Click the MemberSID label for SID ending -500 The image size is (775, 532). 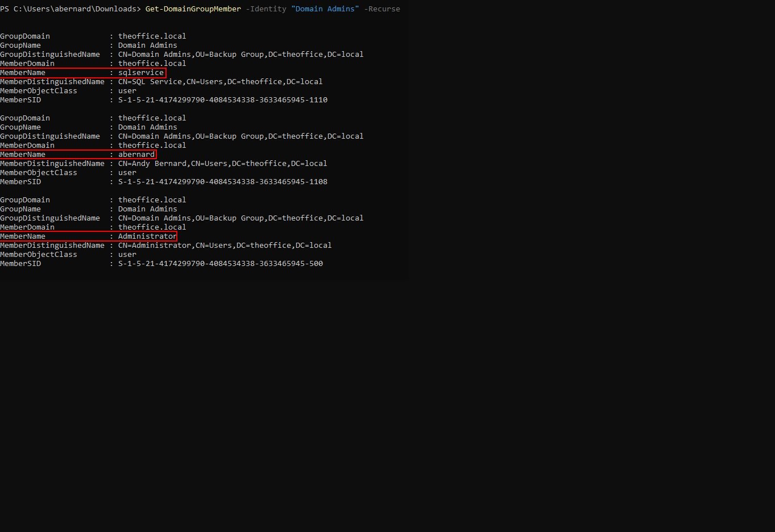coord(20,264)
